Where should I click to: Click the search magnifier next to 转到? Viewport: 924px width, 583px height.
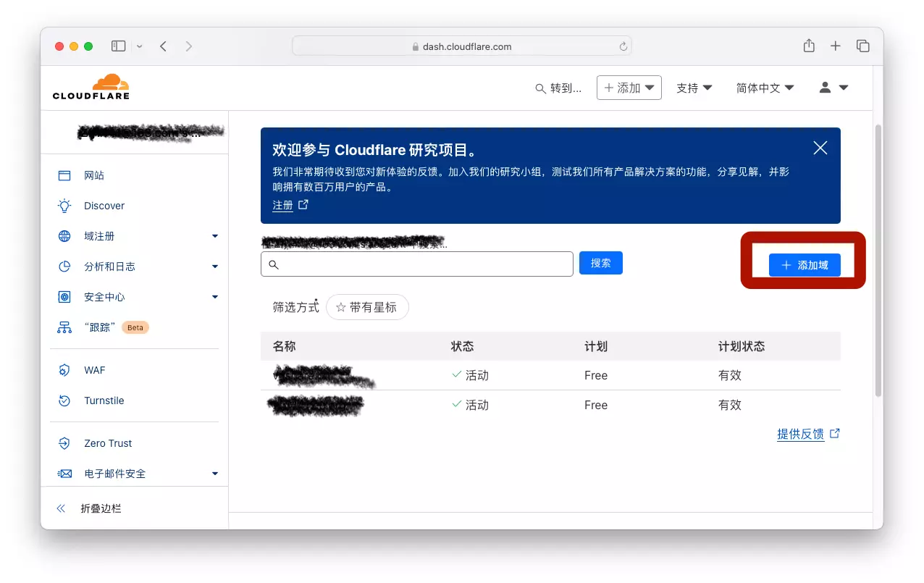[540, 88]
